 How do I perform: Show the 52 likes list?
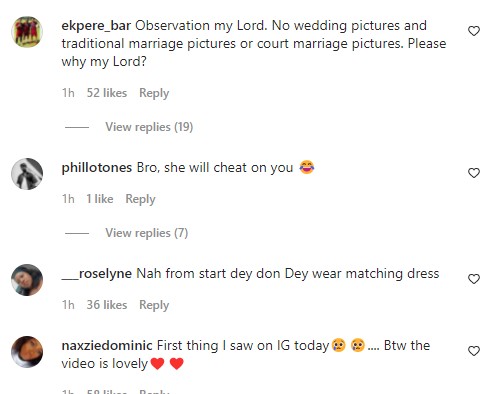click(x=107, y=93)
